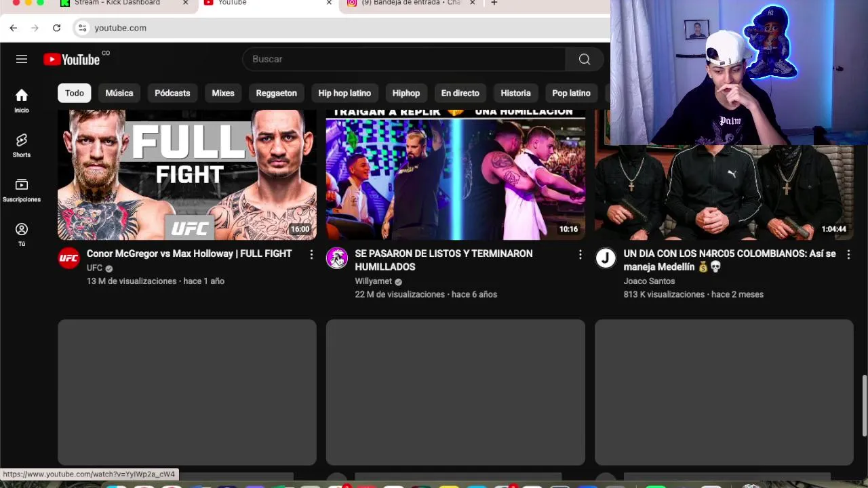Open more options for the Joaco Santos video

[848, 254]
